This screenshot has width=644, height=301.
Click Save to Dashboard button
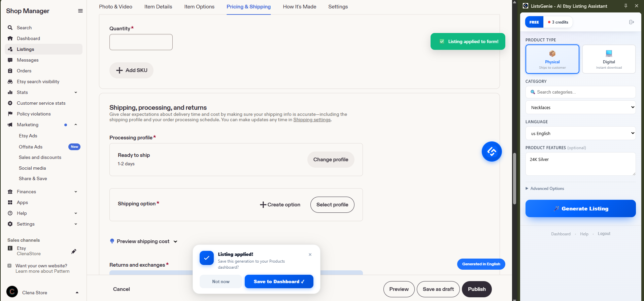point(279,281)
